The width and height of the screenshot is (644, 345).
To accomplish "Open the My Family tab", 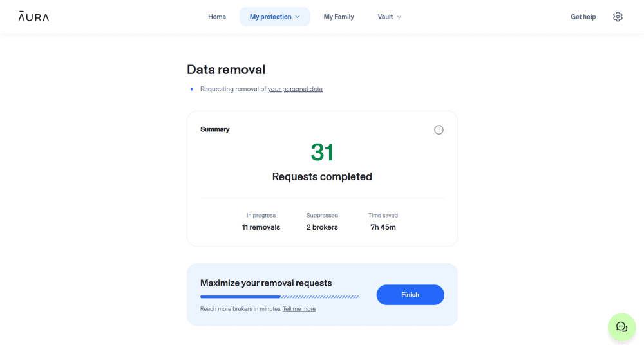I will pos(339,17).
